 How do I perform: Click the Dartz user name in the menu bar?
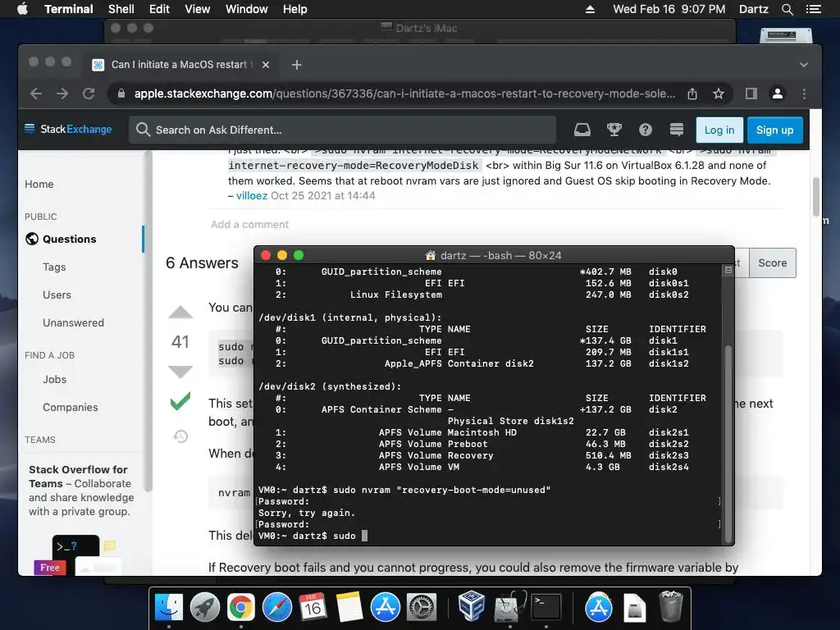(753, 9)
